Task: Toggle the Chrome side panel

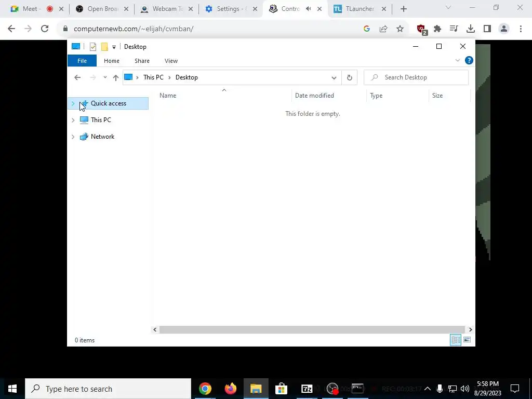Action: coord(487,29)
